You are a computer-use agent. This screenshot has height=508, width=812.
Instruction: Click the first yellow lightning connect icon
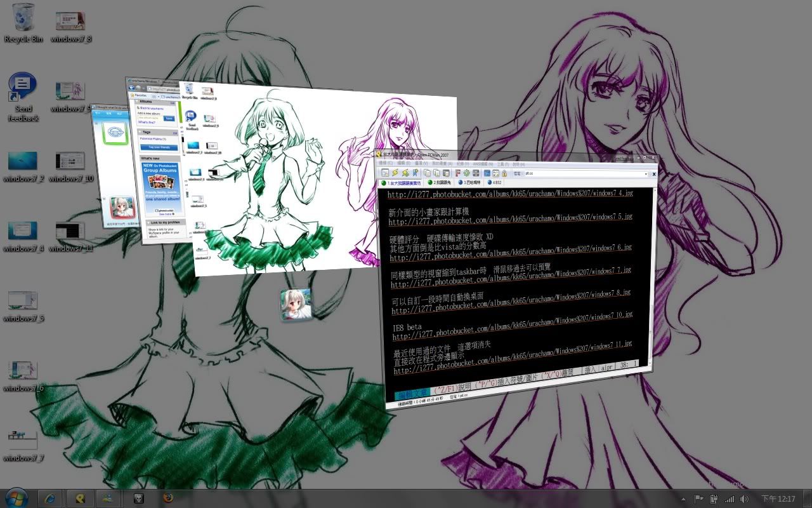tap(395, 173)
